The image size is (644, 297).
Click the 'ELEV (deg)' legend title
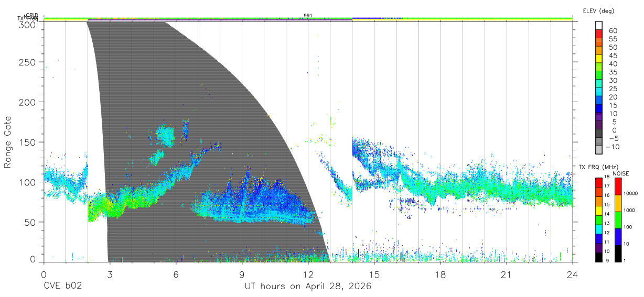click(599, 10)
